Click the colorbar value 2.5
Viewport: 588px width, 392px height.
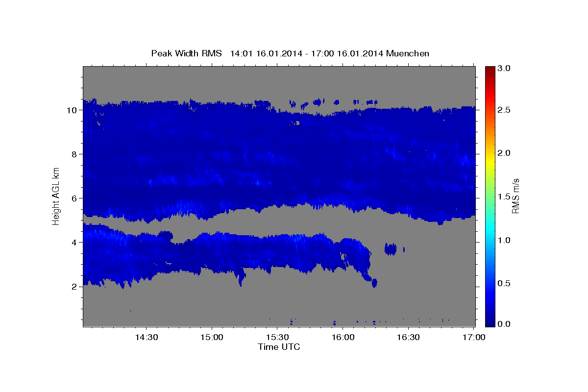[x=504, y=110]
